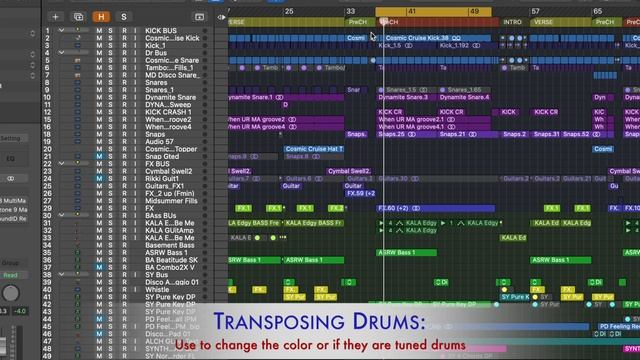This screenshot has height=360, width=640.
Task: Click the BA Beatitude SK track icon
Action: tap(78, 260)
